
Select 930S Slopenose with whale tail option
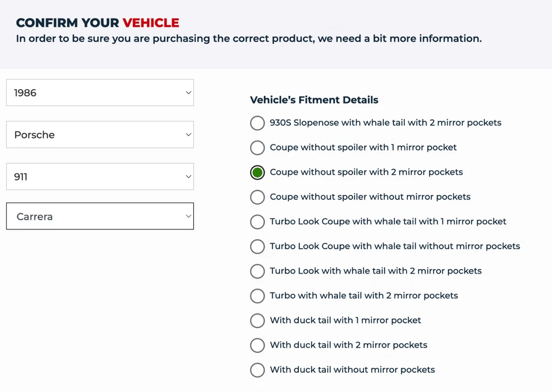[258, 123]
